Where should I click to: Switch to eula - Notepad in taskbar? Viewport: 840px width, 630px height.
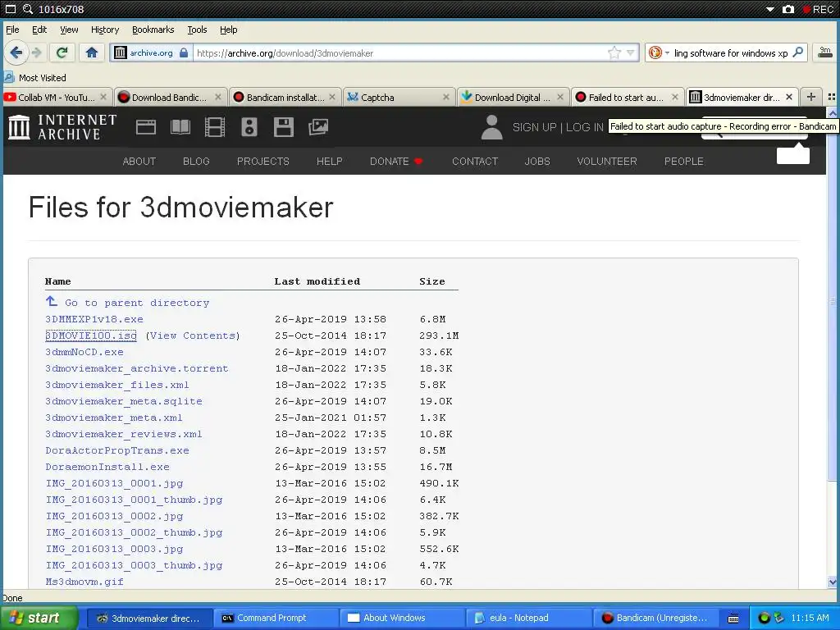(529, 618)
